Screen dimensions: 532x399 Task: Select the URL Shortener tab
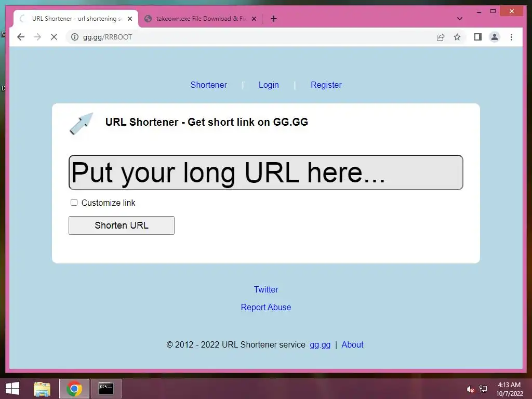click(76, 19)
